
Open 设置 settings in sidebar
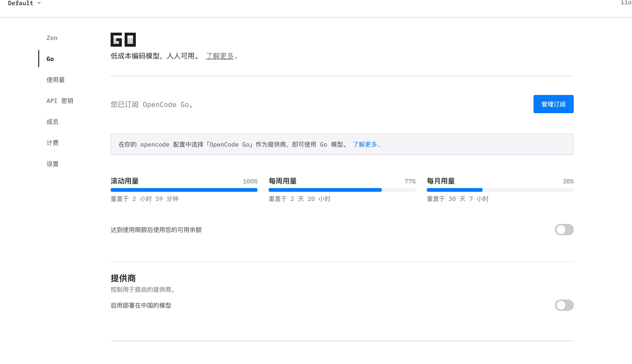pyautogui.click(x=53, y=164)
